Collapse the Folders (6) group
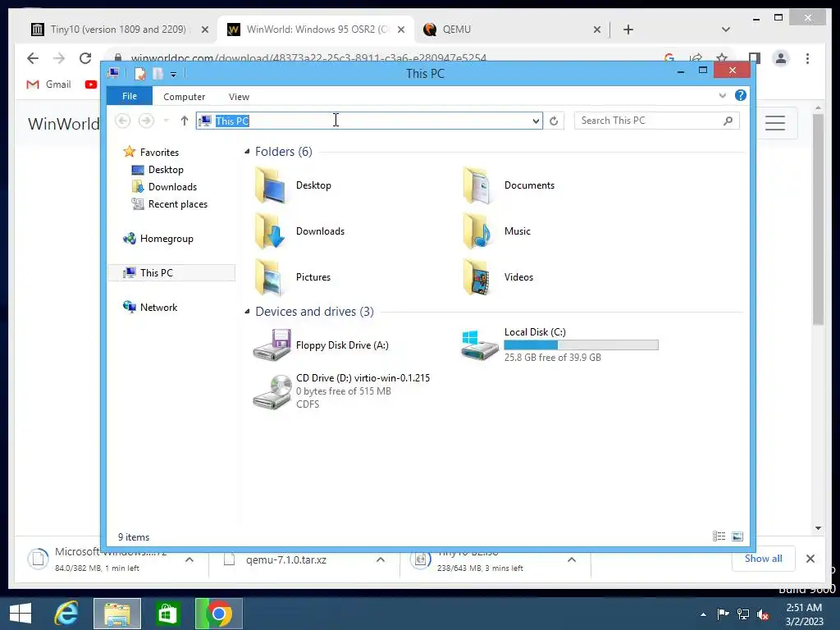The width and height of the screenshot is (840, 630). (x=247, y=152)
